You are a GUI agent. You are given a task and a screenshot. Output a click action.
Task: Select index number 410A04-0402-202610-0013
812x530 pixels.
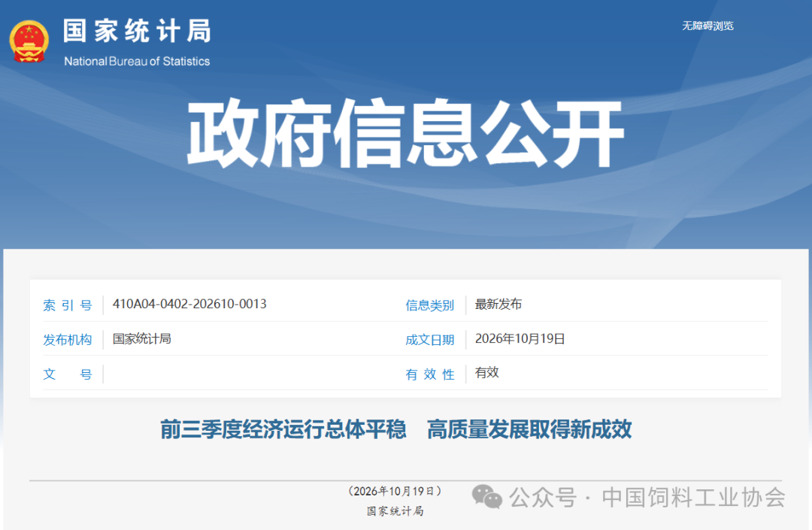click(189, 304)
